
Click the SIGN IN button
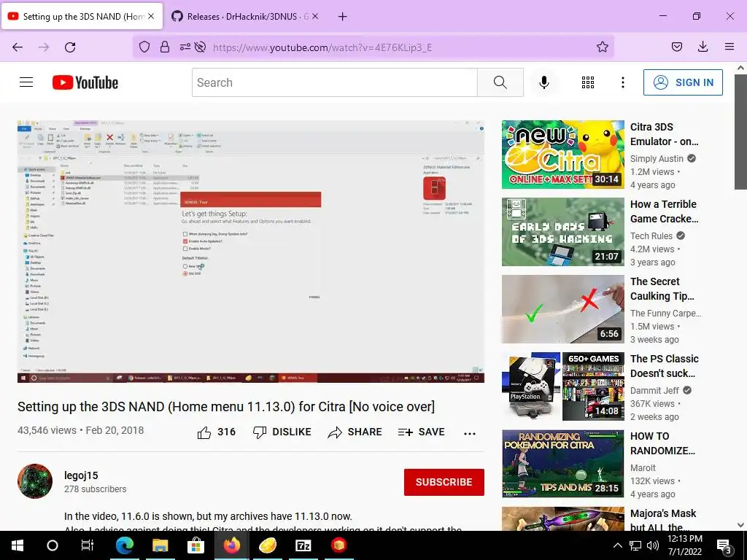tap(683, 82)
